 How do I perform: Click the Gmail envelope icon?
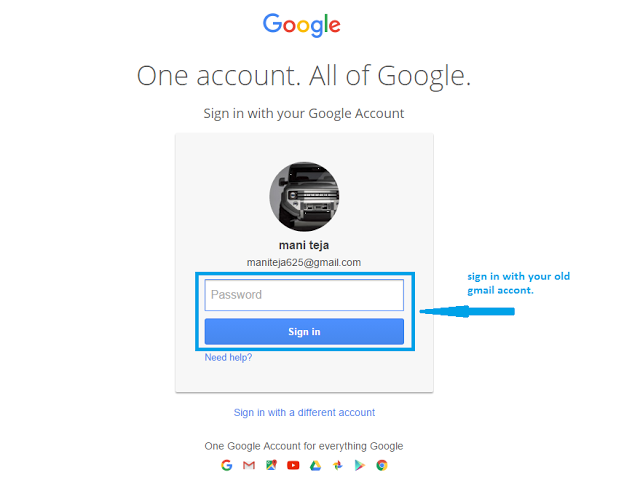click(249, 465)
